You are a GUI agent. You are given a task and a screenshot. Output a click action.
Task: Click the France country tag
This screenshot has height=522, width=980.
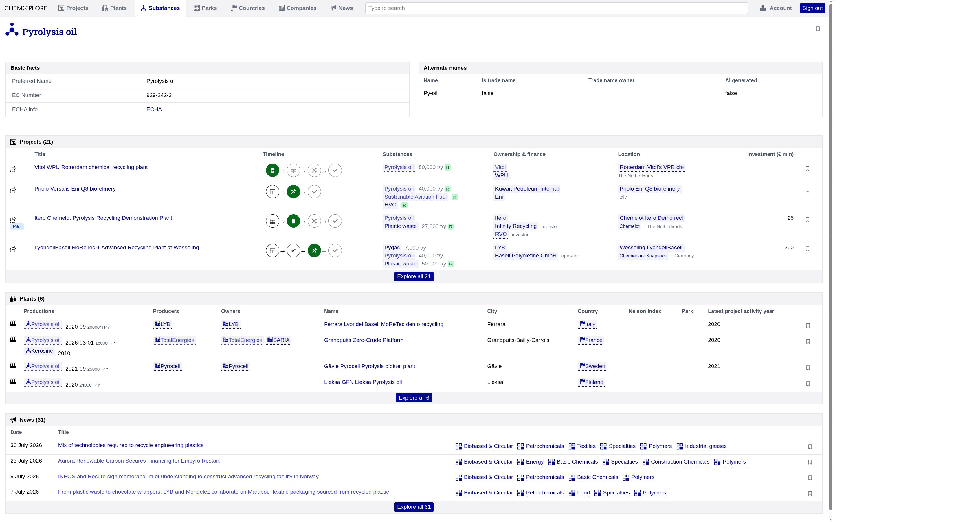coord(591,340)
